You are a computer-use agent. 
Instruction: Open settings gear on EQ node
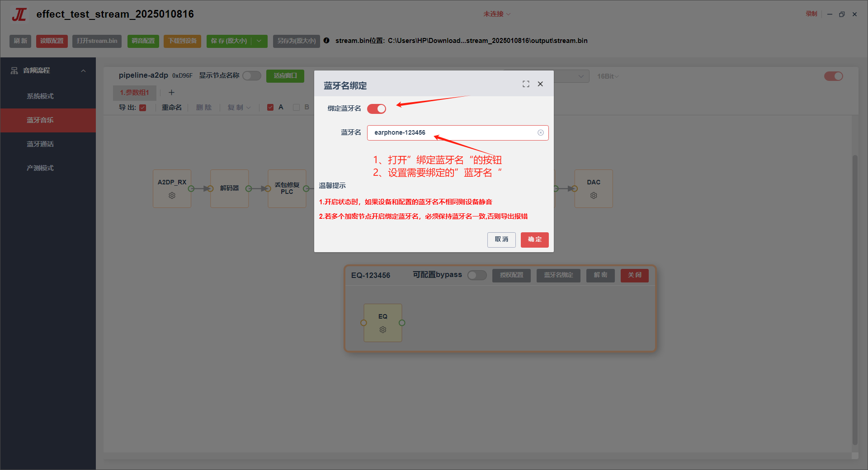(x=383, y=330)
